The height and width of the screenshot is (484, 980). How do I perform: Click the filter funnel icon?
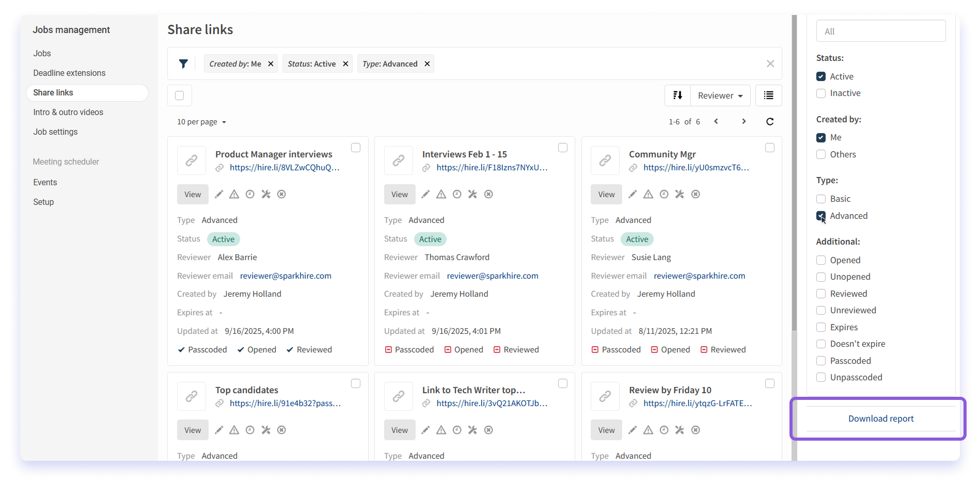click(183, 63)
